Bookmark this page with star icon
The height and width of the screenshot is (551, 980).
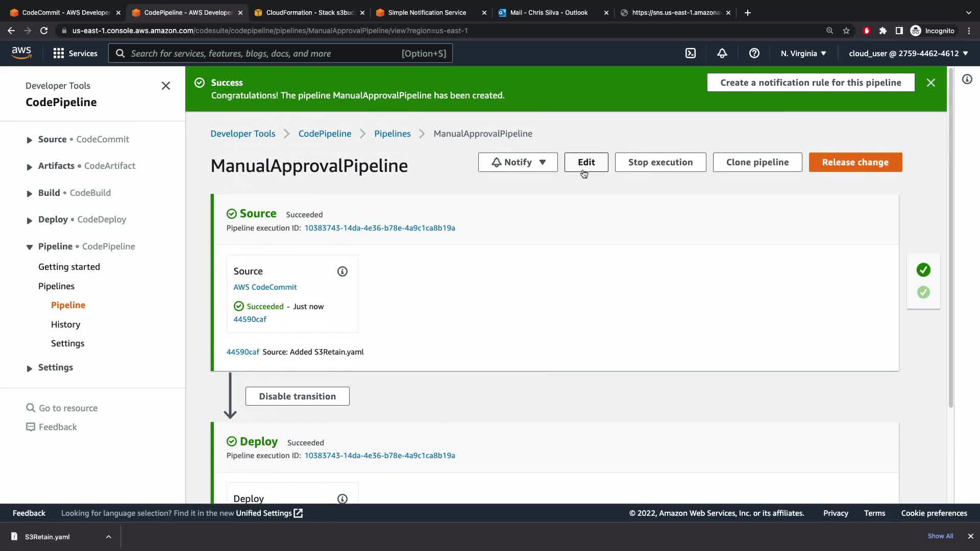click(846, 31)
